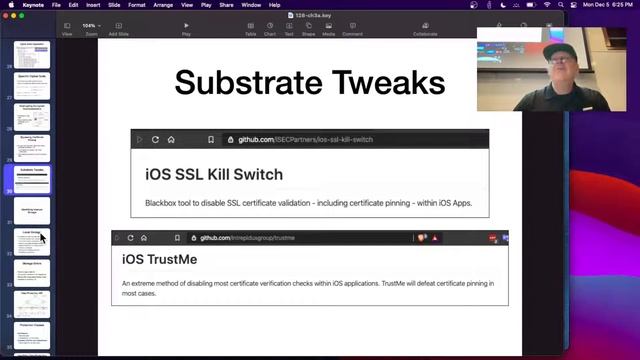Open the Apple menu

click(x=11, y=5)
